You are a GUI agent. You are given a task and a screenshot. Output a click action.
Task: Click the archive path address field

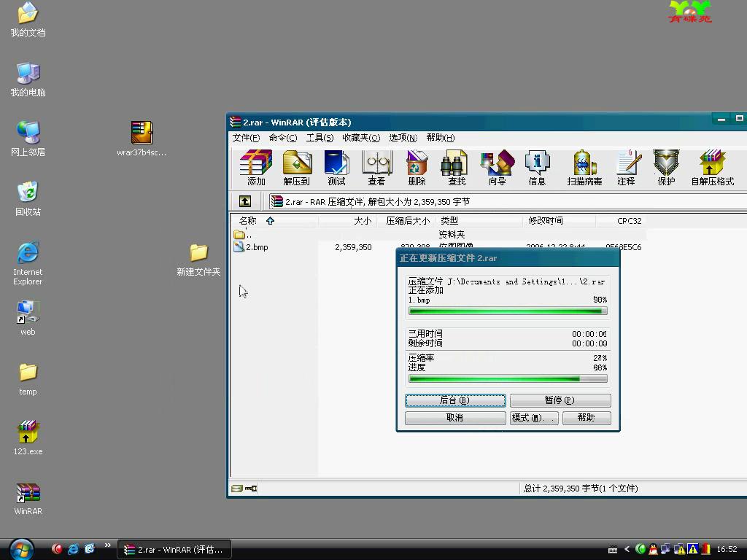508,201
